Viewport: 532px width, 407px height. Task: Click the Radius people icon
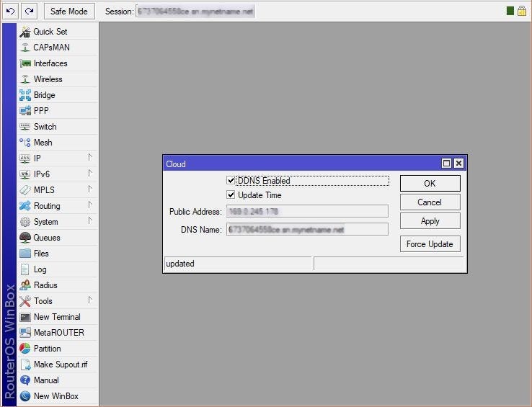[25, 285]
